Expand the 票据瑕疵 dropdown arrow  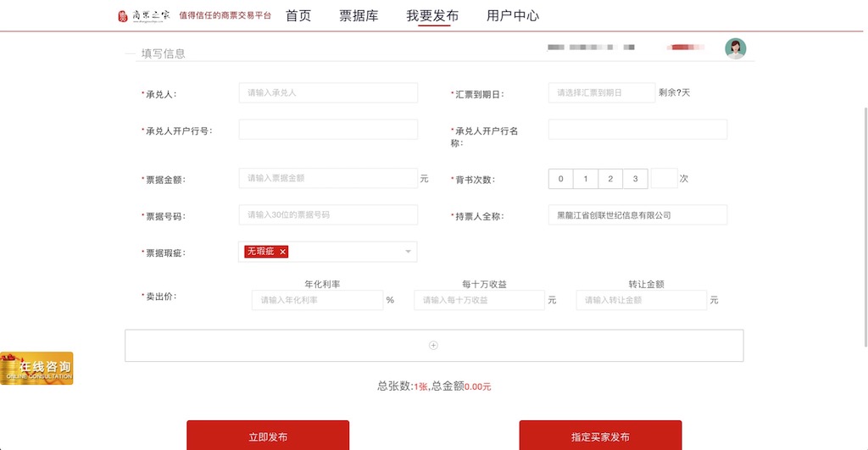[408, 252]
